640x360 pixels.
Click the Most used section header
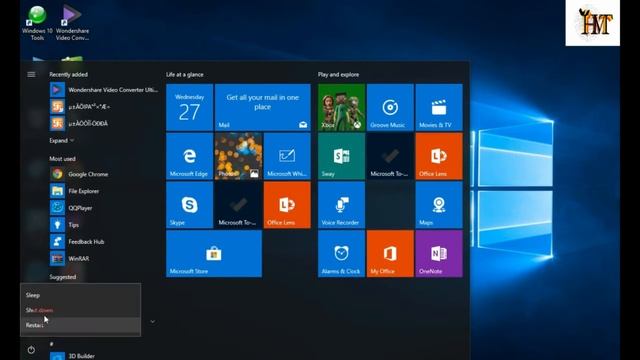tap(62, 159)
